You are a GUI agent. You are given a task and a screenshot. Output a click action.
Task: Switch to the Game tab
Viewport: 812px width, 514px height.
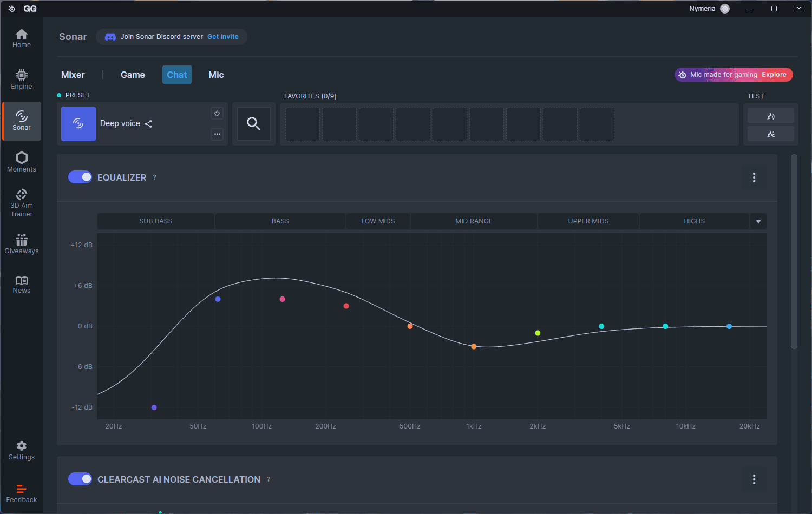coord(133,75)
